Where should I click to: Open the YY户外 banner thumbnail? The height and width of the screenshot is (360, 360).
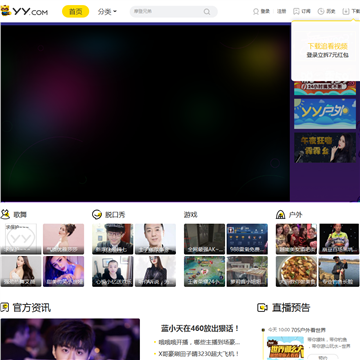click(x=325, y=114)
